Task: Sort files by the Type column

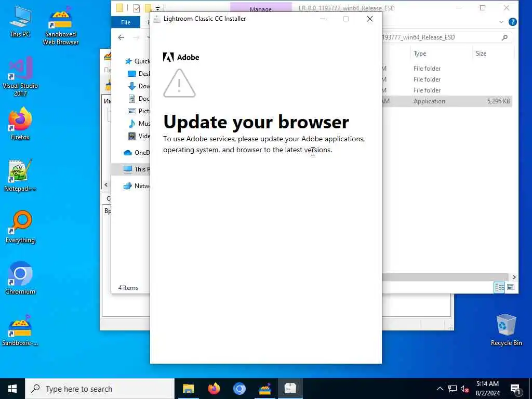Action: (x=441, y=54)
